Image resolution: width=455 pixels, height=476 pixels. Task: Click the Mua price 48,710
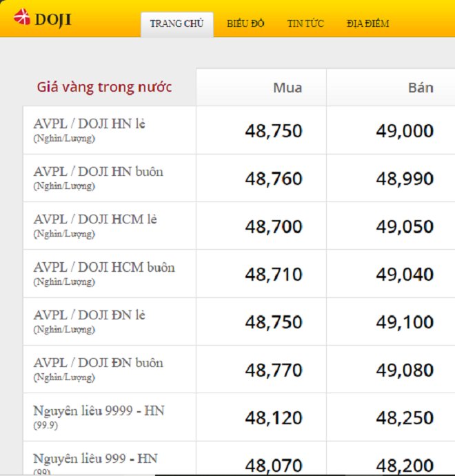coord(274,275)
